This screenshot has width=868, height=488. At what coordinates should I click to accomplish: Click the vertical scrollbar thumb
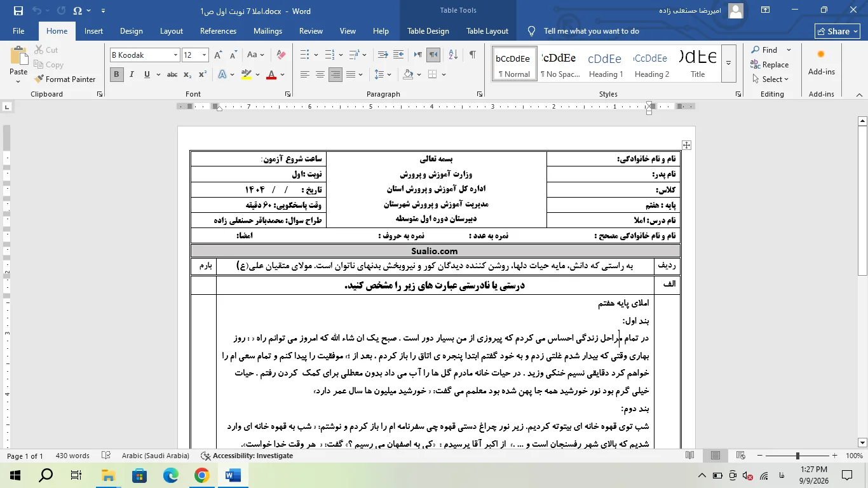tap(862, 200)
